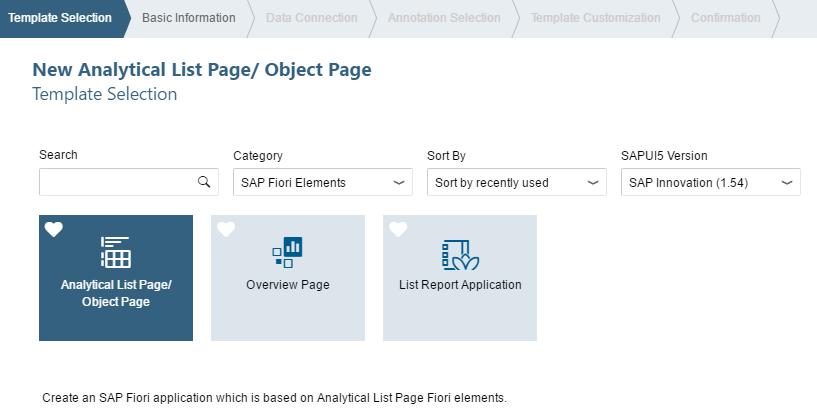Open the Data Connection wizard step
This screenshot has height=420, width=817.
pyautogui.click(x=312, y=18)
